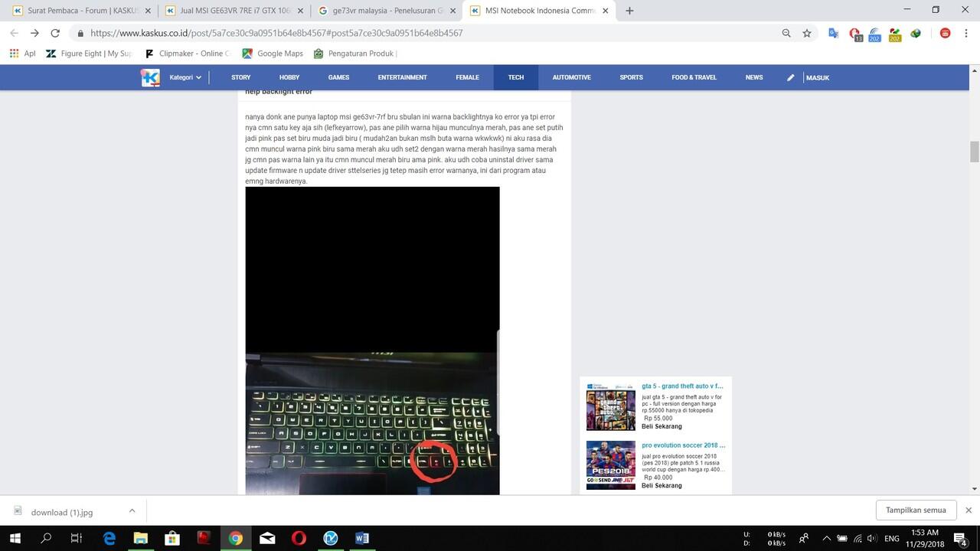Close the MSI Notebook Indonesia tab
Viewport: 980px width, 551px height.
tap(606, 11)
